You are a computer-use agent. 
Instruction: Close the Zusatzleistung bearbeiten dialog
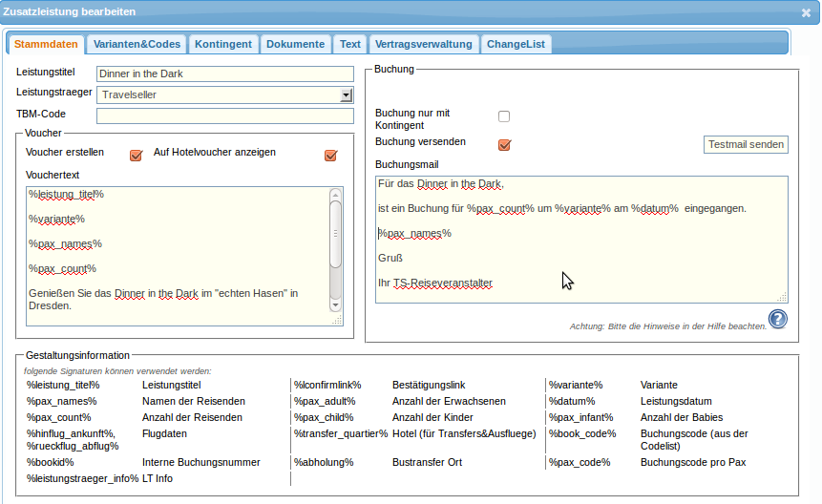point(806,12)
